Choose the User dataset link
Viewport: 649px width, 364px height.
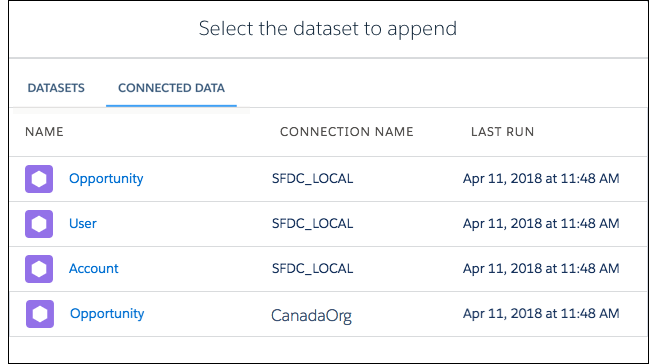click(x=83, y=224)
